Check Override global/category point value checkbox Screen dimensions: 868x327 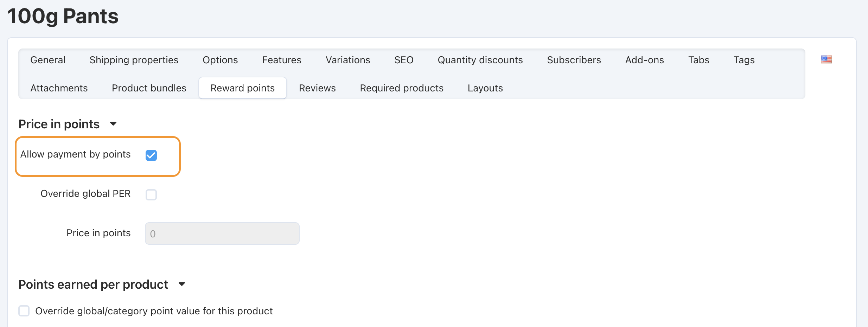24,311
